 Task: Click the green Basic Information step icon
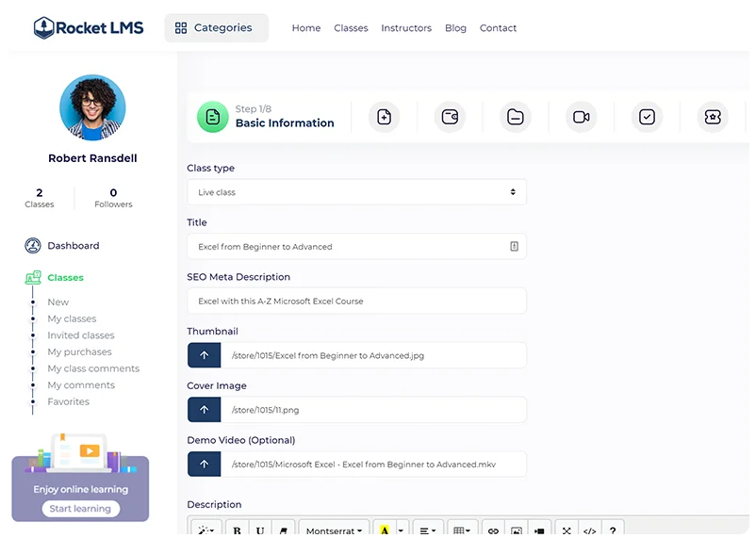coord(213,117)
